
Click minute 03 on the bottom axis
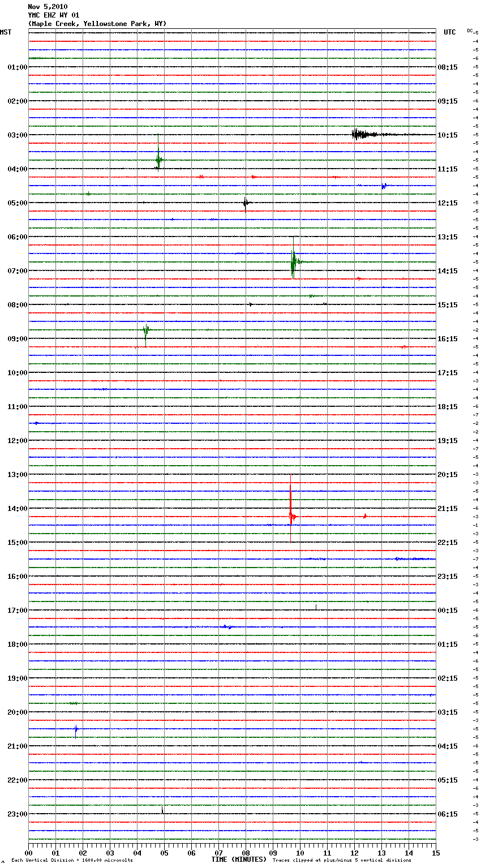click(110, 853)
